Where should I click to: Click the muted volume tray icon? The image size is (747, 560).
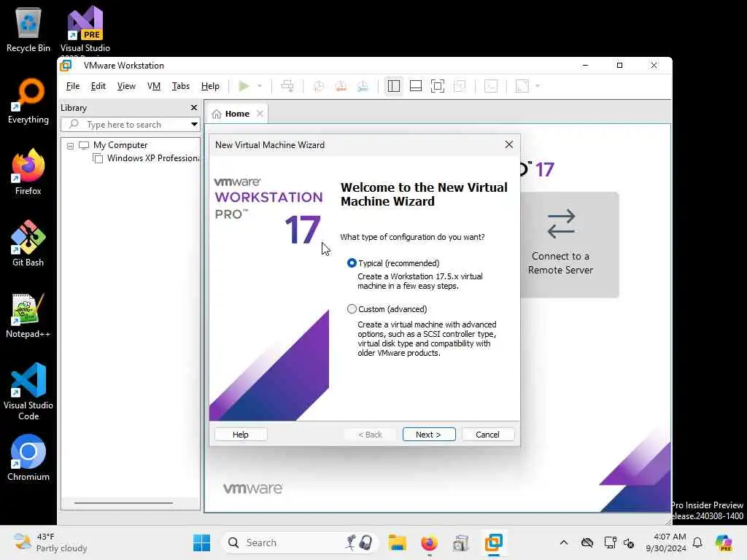click(629, 542)
